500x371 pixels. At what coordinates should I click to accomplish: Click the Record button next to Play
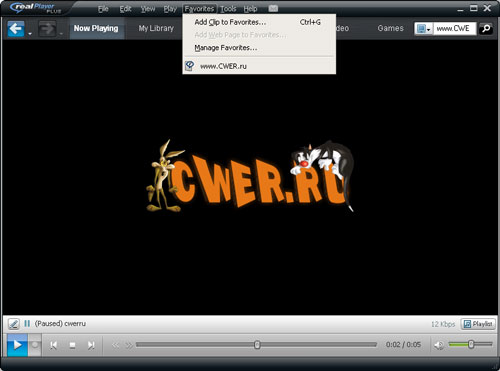click(35, 345)
